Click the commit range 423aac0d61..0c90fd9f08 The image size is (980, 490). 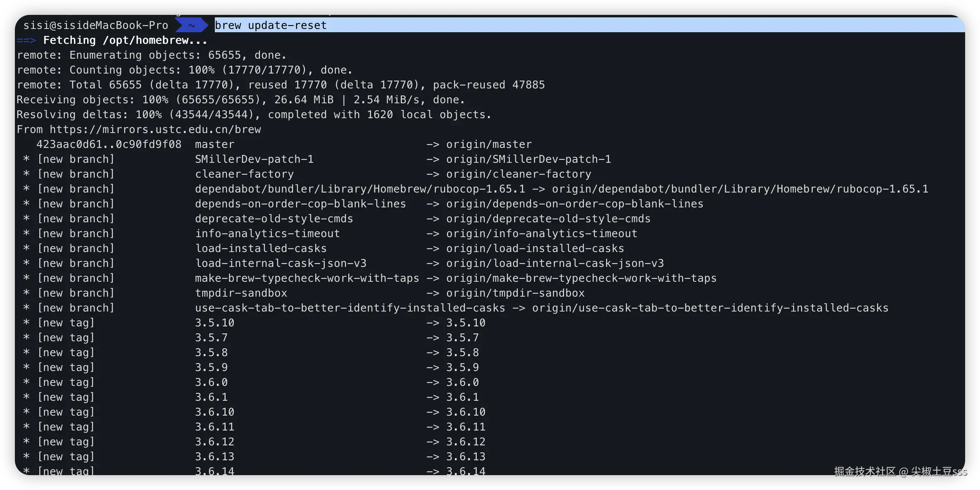click(109, 144)
